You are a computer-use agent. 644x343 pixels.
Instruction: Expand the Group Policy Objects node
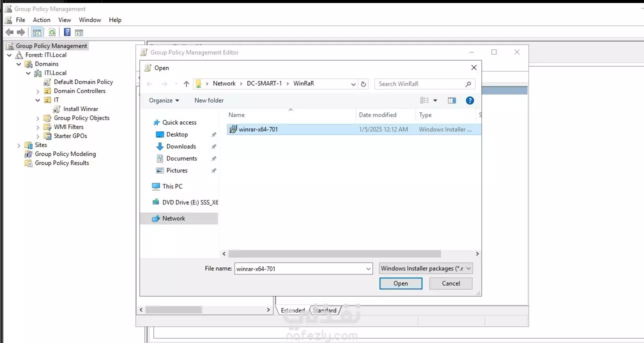point(38,118)
